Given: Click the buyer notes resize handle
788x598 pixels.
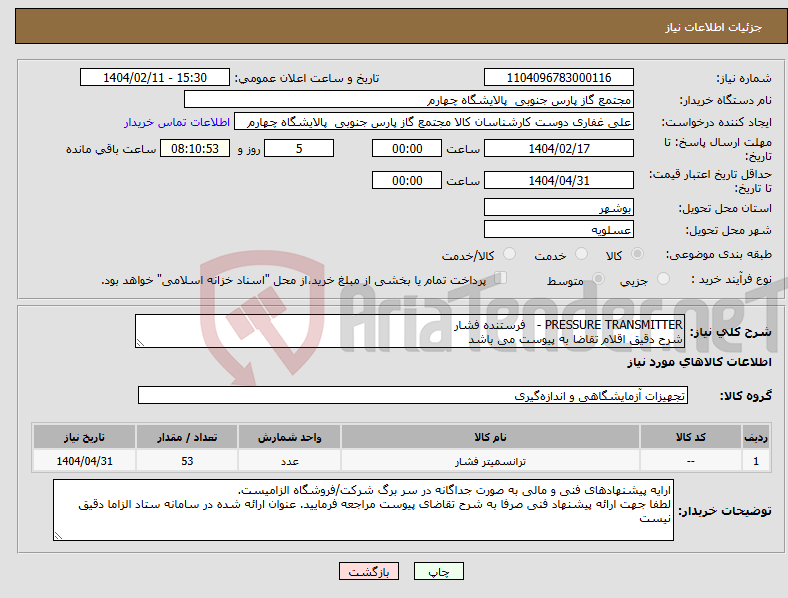Looking at the screenshot, I should pyautogui.click(x=58, y=536).
